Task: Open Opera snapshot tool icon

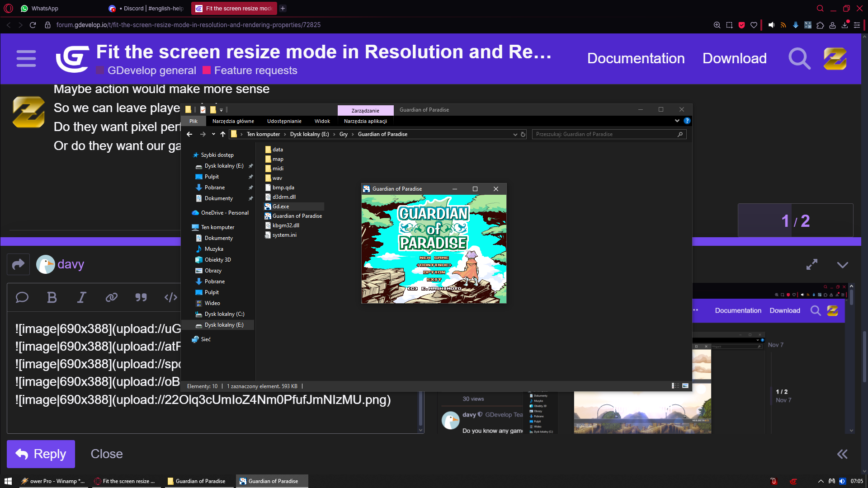Action: [x=729, y=25]
